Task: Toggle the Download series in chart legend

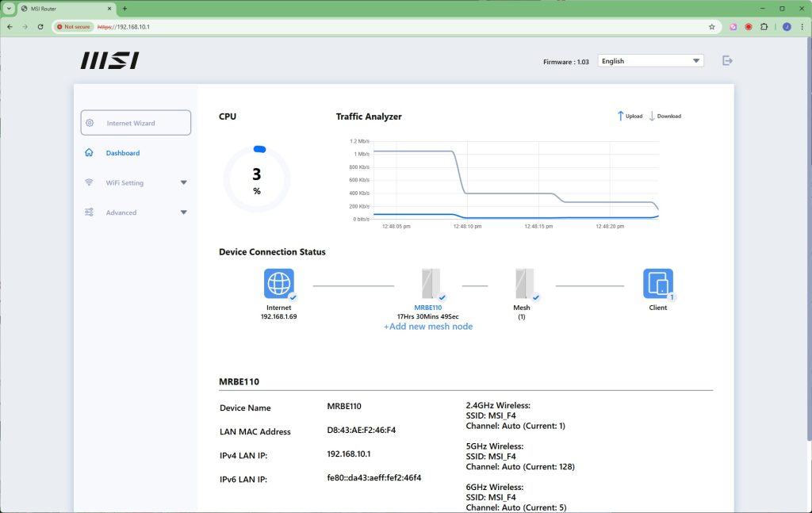Action: click(665, 116)
